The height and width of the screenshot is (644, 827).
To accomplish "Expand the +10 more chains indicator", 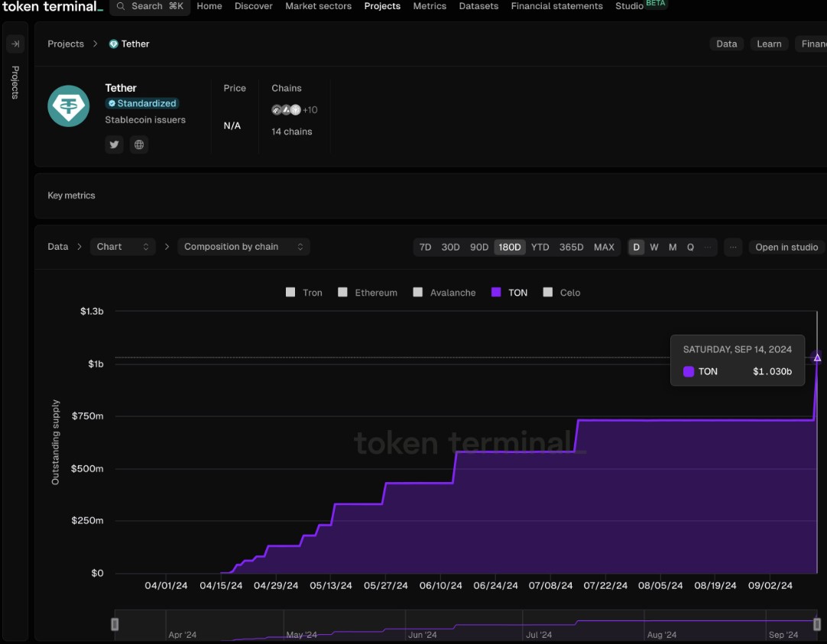I will [x=310, y=109].
